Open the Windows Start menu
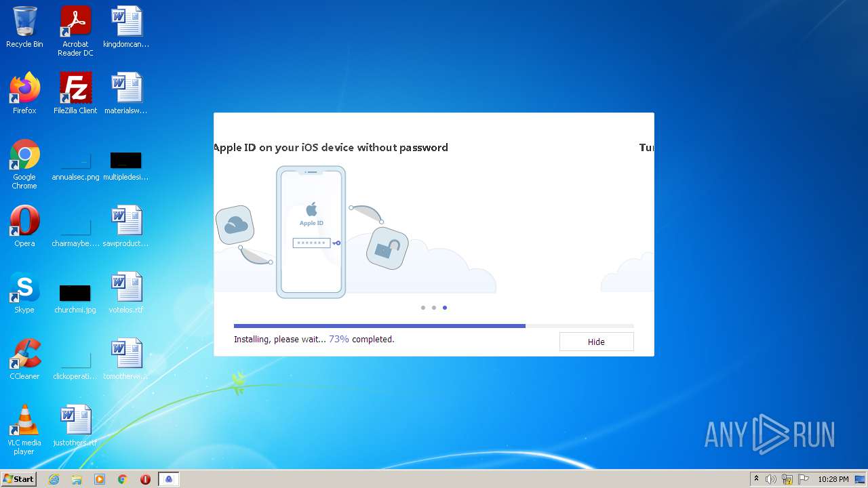 click(19, 479)
